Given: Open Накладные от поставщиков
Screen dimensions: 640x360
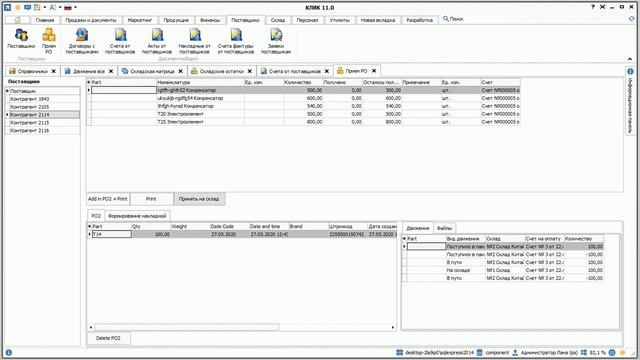Looking at the screenshot, I should tap(195, 41).
